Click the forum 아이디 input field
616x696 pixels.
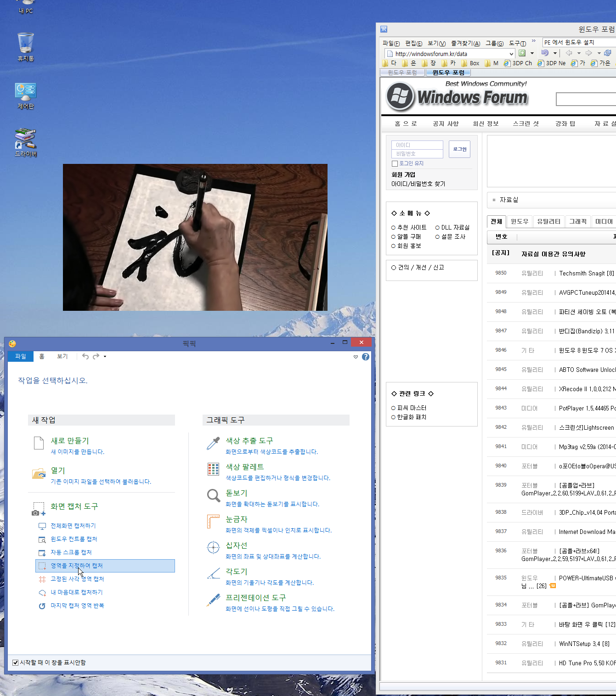(x=417, y=145)
